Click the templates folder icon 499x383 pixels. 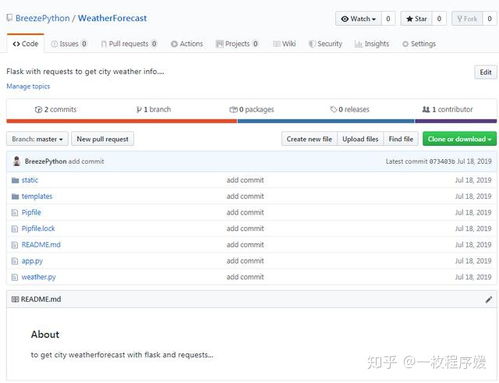[x=15, y=196]
